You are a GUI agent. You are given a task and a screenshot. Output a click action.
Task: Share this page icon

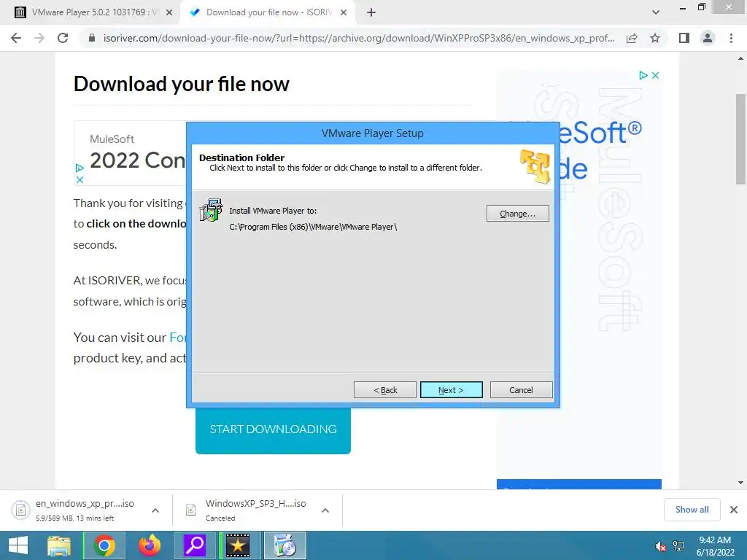pos(632,38)
